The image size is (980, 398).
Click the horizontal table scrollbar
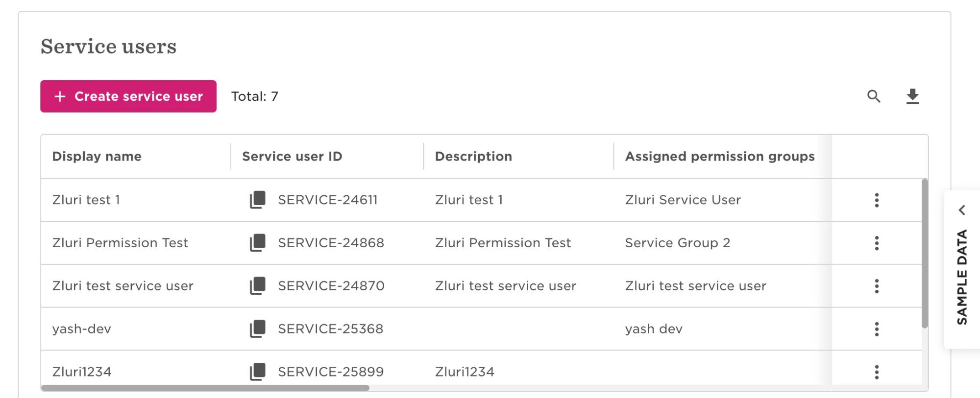(205, 388)
